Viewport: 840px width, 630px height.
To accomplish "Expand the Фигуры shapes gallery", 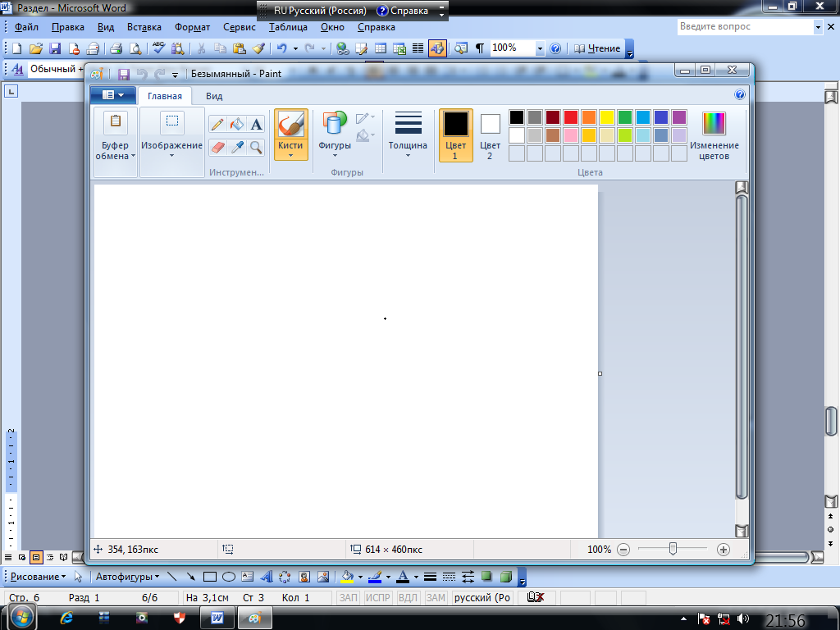I will (x=335, y=135).
